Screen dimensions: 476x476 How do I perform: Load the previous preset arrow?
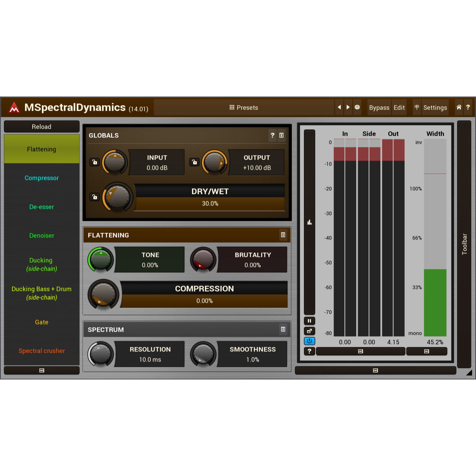pyautogui.click(x=339, y=107)
